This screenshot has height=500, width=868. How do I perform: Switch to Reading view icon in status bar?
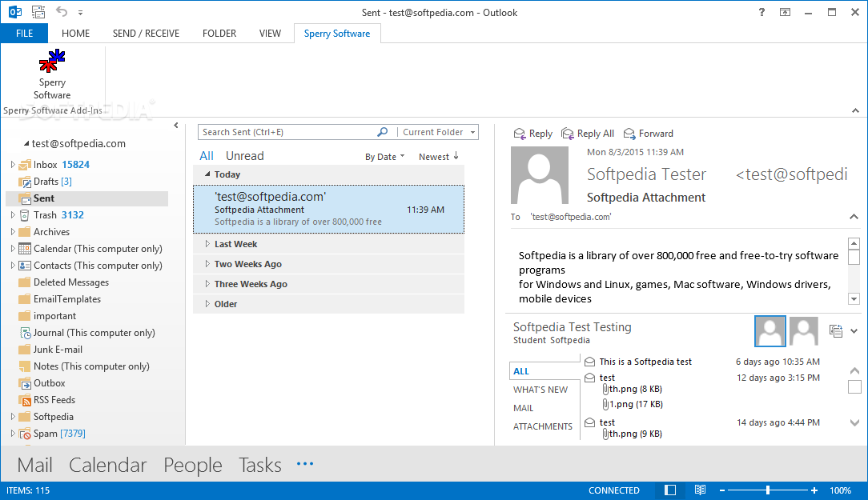pos(701,490)
